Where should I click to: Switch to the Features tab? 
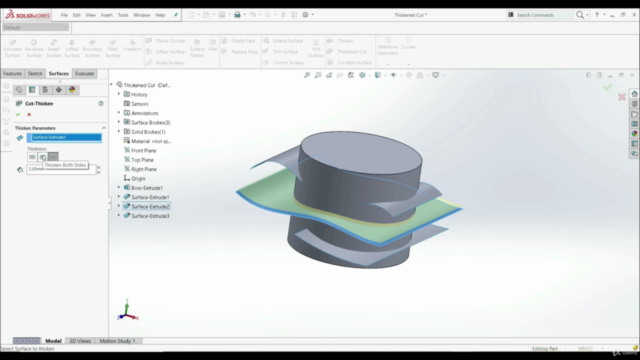coord(12,74)
